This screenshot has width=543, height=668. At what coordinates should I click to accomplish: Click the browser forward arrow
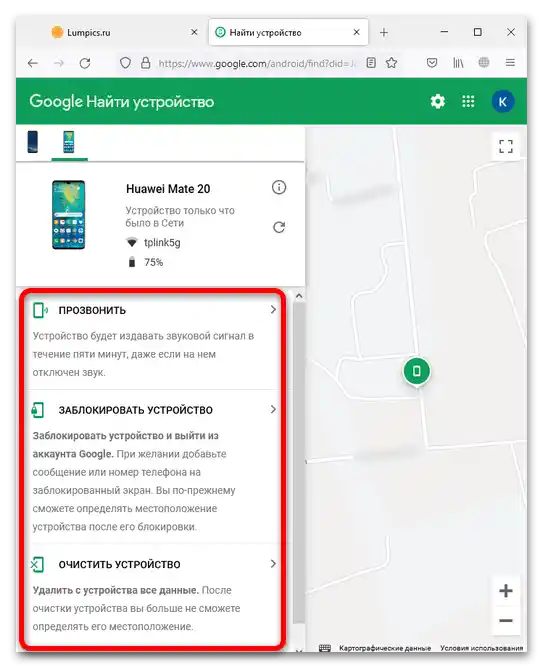click(59, 63)
